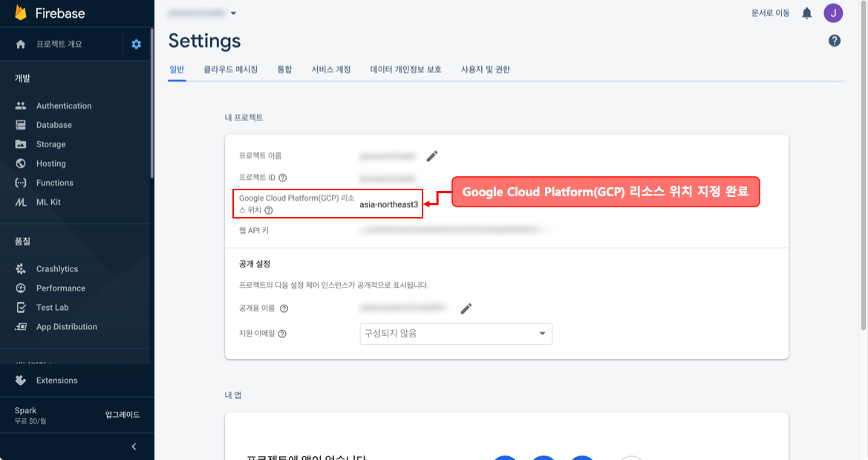Switch to 사용자 및 권한 tab
This screenshot has height=460, width=868.
pos(486,69)
